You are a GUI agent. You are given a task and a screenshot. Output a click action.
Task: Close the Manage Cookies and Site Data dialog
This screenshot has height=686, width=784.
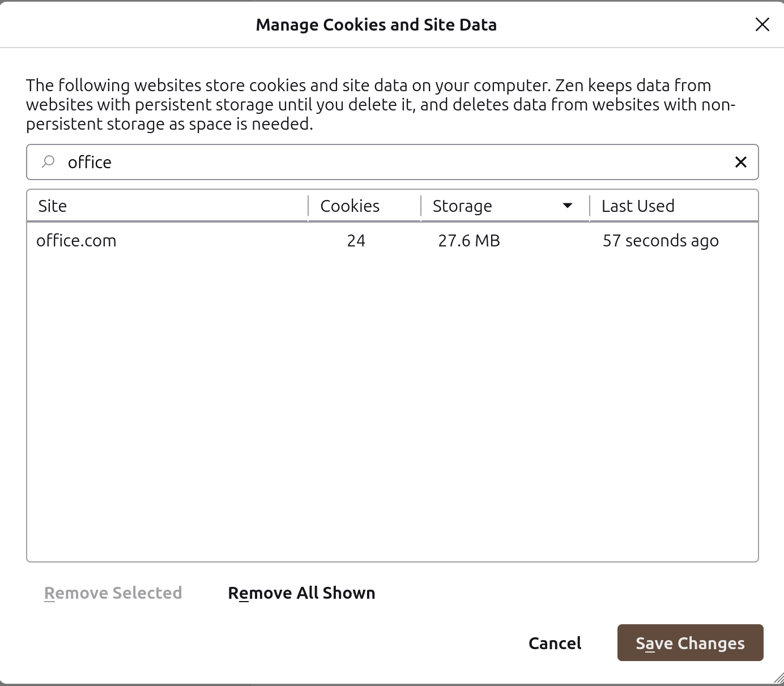pyautogui.click(x=762, y=24)
